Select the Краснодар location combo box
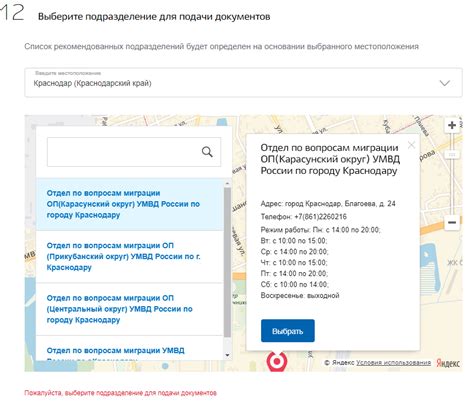The width and height of the screenshot is (474, 404). point(243,83)
